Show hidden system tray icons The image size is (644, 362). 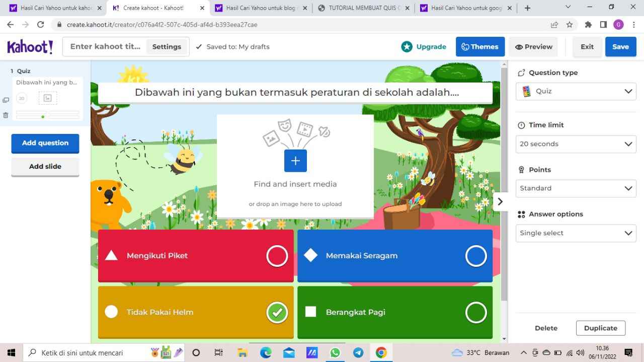(x=523, y=353)
